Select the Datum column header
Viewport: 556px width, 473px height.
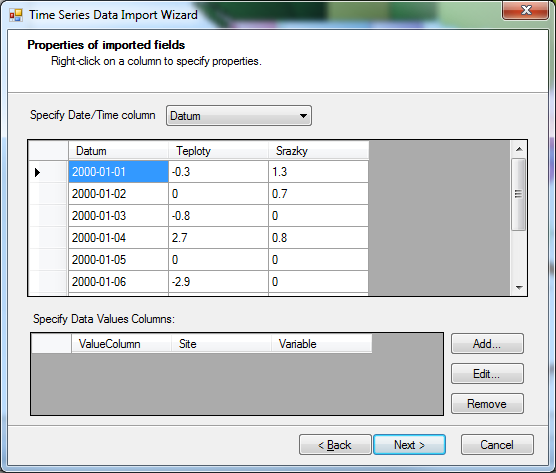point(118,151)
